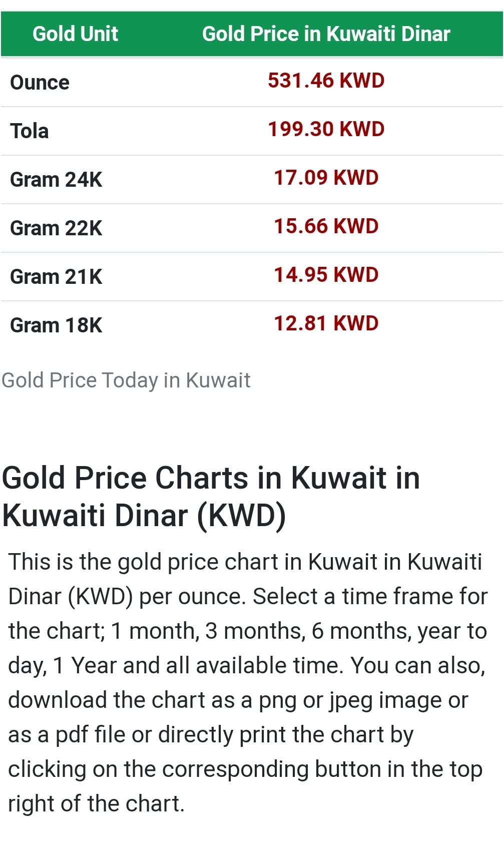Select the Gram 21K row label

pyautogui.click(x=56, y=277)
